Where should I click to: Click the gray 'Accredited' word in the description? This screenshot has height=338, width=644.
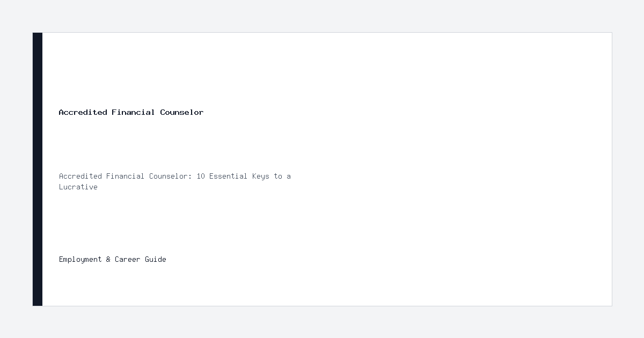click(x=80, y=176)
